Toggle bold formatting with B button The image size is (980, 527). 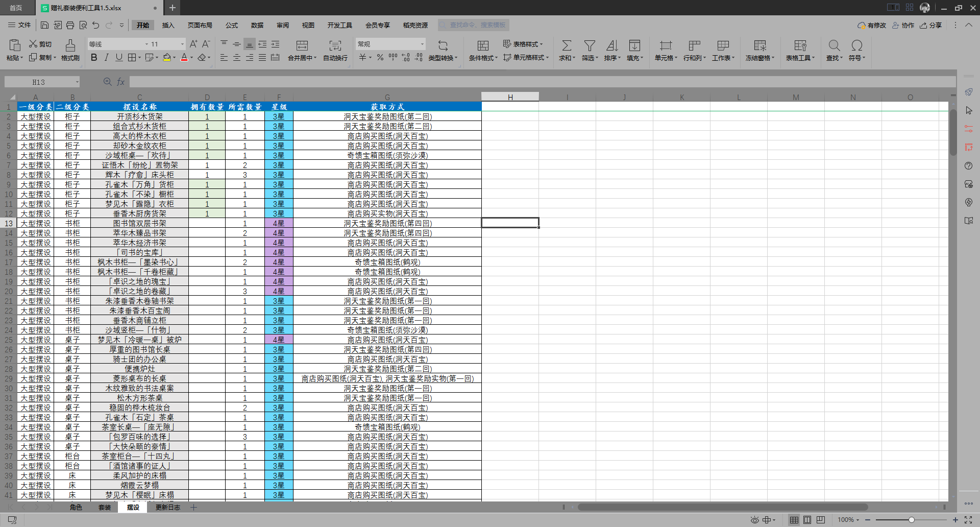[94, 58]
